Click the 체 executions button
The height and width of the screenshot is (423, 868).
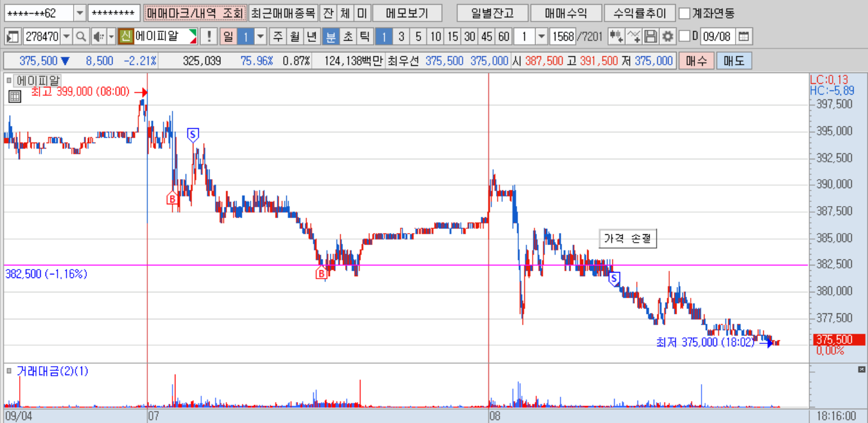pyautogui.click(x=345, y=13)
